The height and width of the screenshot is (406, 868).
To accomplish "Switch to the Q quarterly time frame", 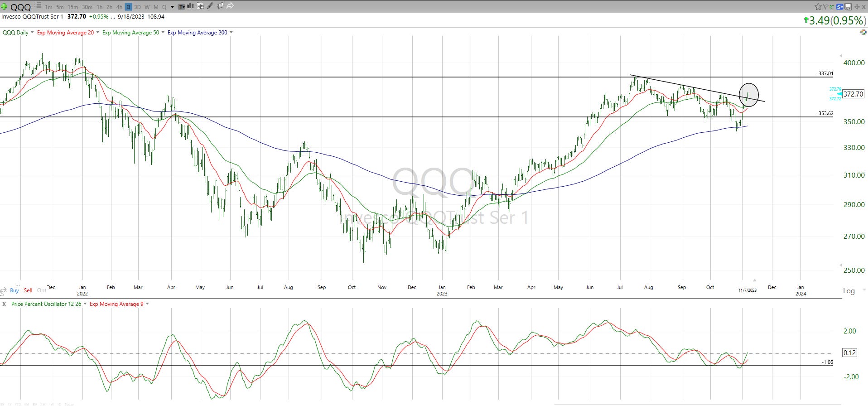I will click(x=164, y=7).
